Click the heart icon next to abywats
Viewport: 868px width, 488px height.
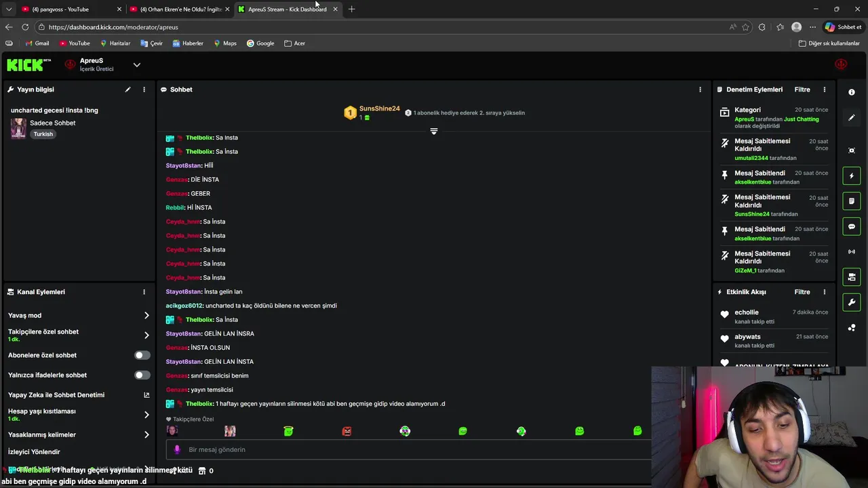pos(724,339)
